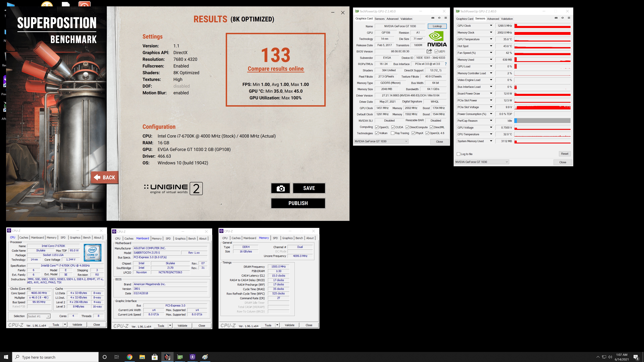Show hidden system tray icons
644x362 pixels.
[598, 357]
